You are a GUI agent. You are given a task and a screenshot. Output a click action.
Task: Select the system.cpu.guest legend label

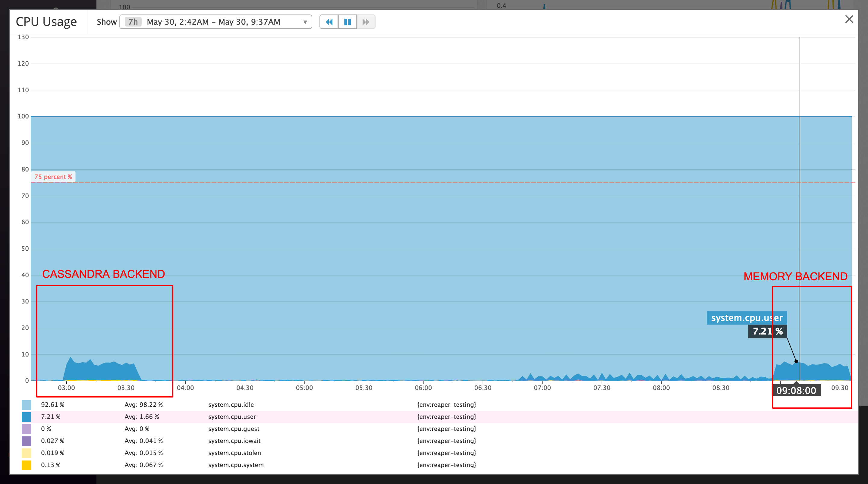[x=234, y=429]
